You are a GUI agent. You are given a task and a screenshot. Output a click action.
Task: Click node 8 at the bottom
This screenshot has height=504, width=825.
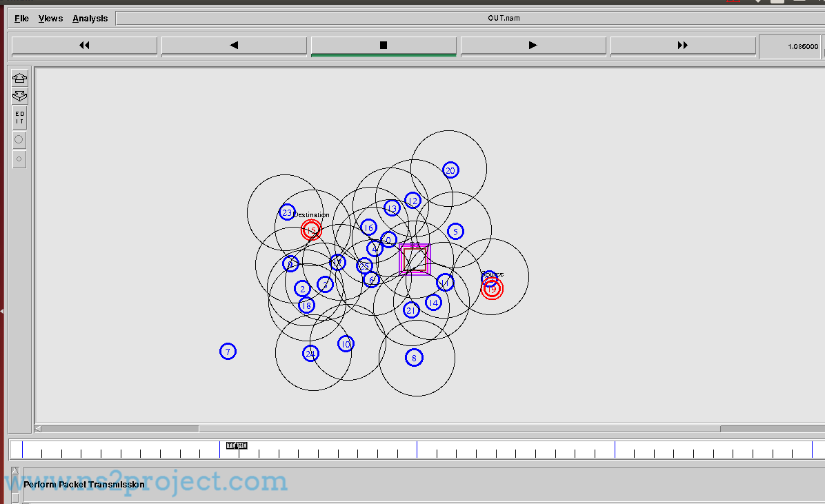point(414,357)
